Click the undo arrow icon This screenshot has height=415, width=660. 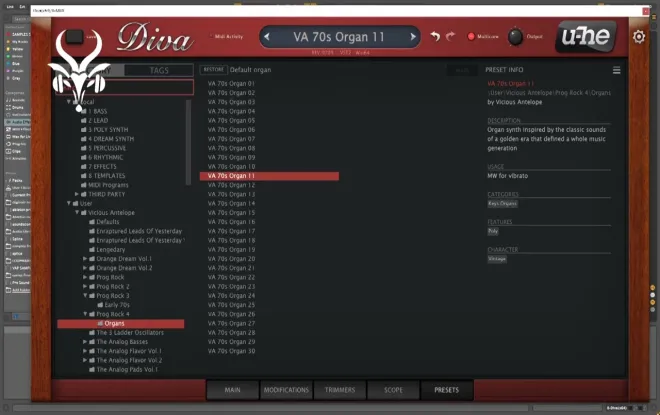tap(436, 37)
